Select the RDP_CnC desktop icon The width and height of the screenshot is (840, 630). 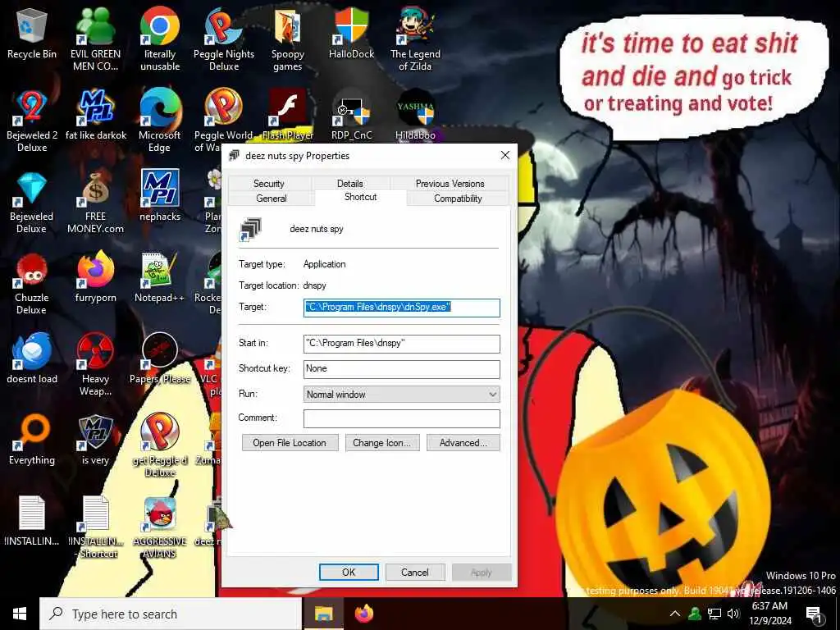pos(351,116)
